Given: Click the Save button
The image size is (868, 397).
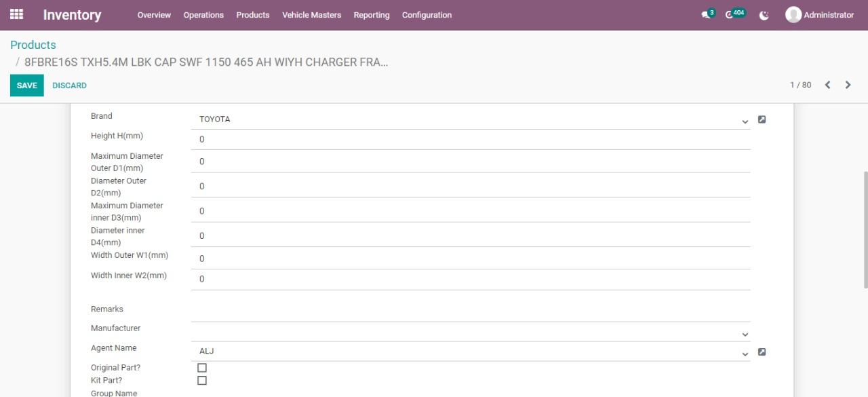Looking at the screenshot, I should click(27, 86).
